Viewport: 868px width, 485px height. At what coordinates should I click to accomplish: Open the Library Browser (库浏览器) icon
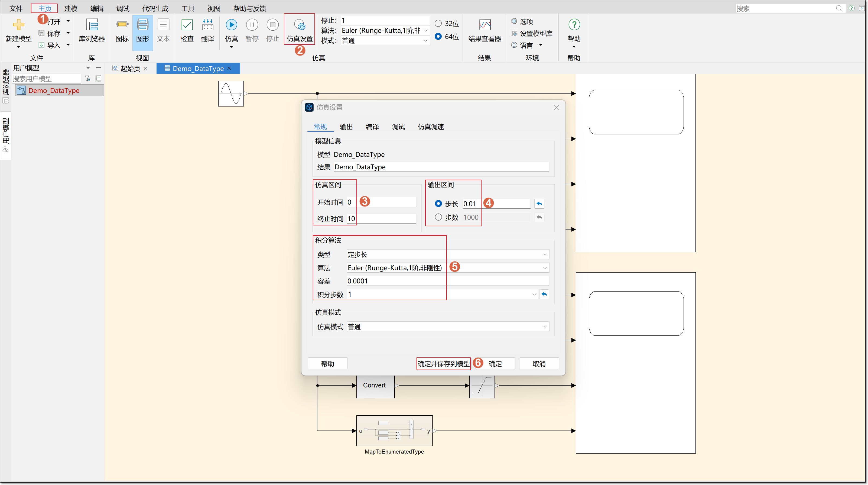(92, 25)
